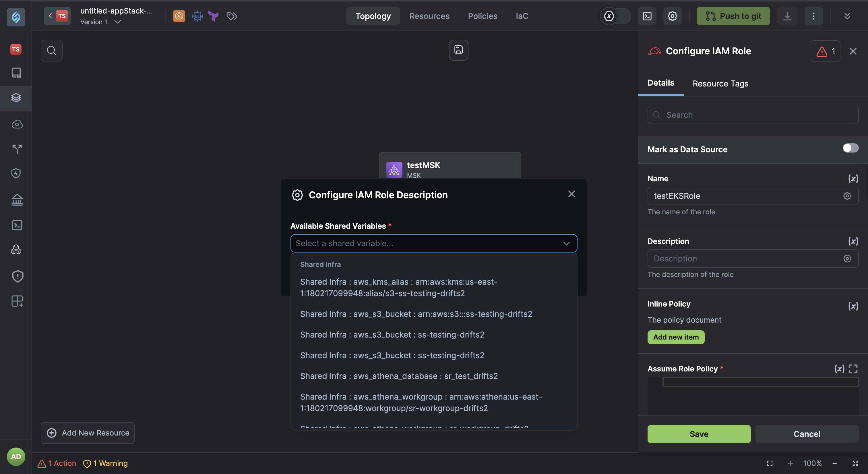This screenshot has height=474, width=868.
Task: Save the IAM Role configuration
Action: 699,434
